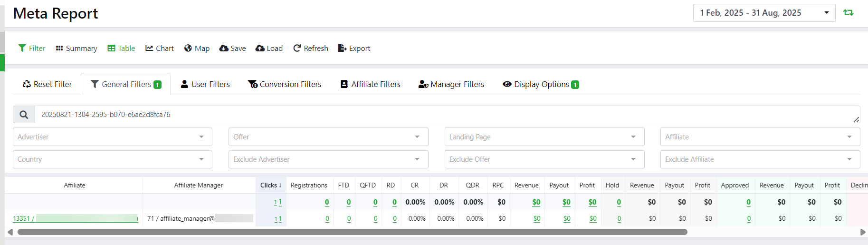Screen dimensions: 868x245
Task: Toggle the Filter panel with funnel icon
Action: click(x=31, y=48)
